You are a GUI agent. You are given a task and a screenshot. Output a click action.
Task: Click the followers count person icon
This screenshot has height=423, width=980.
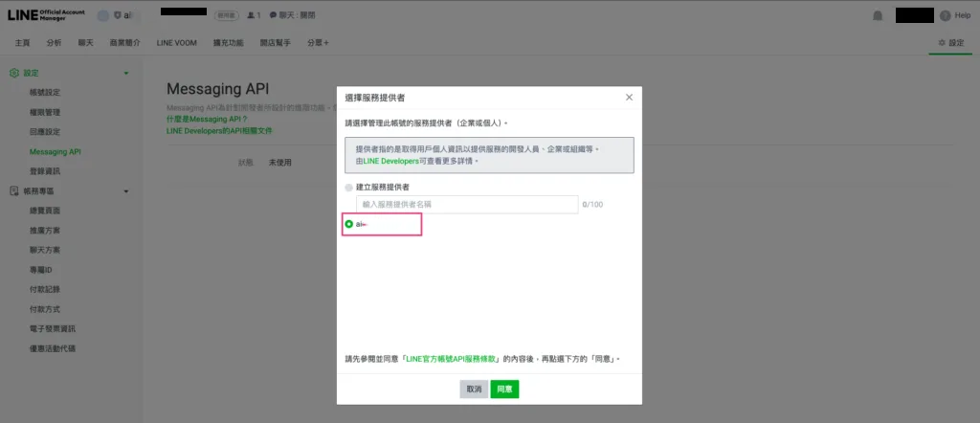click(251, 15)
